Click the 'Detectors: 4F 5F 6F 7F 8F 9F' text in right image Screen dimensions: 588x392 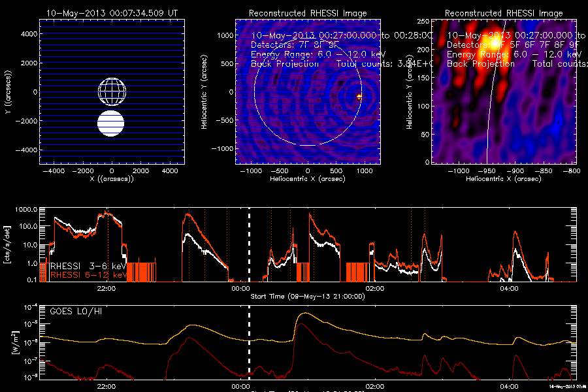click(513, 44)
